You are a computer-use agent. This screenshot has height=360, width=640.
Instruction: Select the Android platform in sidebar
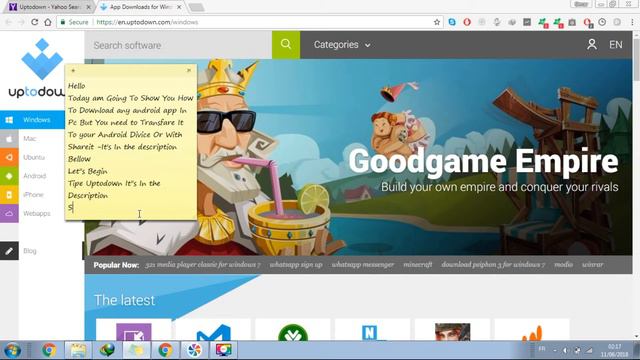35,176
